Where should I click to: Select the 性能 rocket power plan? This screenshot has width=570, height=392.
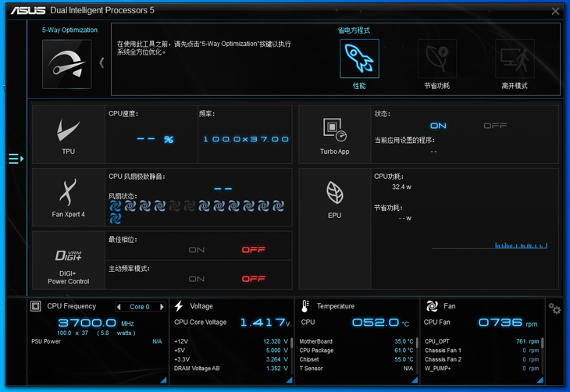(359, 59)
